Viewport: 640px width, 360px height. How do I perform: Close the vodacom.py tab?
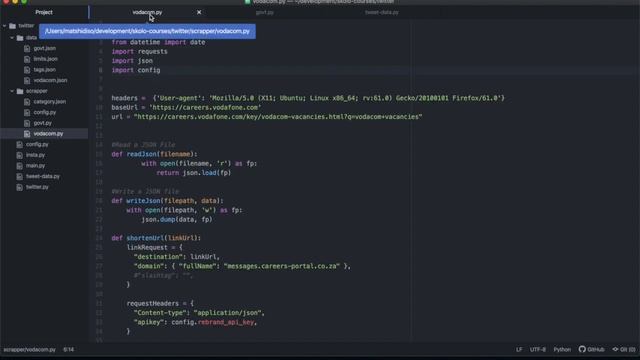click(x=199, y=12)
